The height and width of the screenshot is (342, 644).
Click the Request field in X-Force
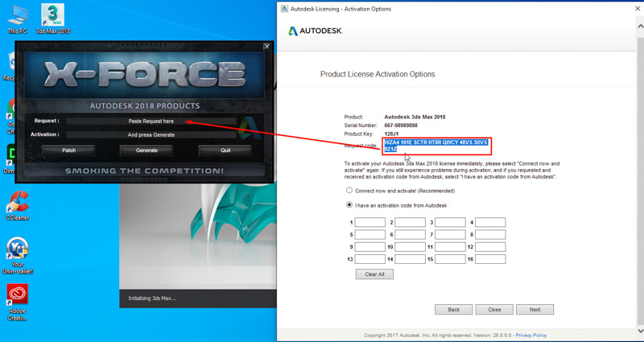(x=151, y=122)
